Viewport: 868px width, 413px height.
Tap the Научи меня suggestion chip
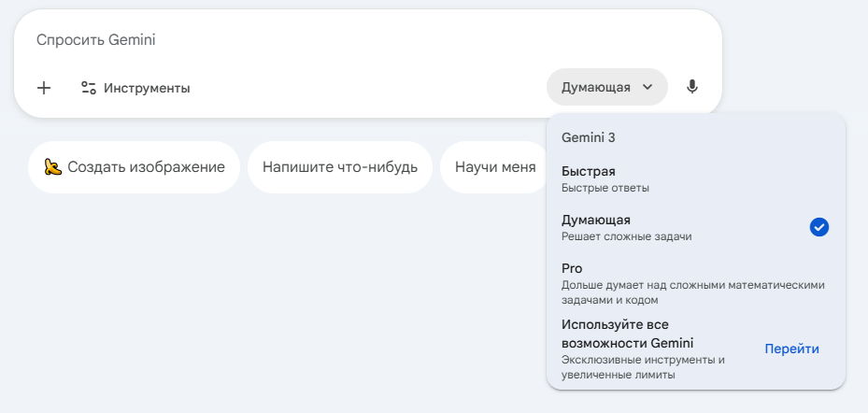(x=494, y=167)
